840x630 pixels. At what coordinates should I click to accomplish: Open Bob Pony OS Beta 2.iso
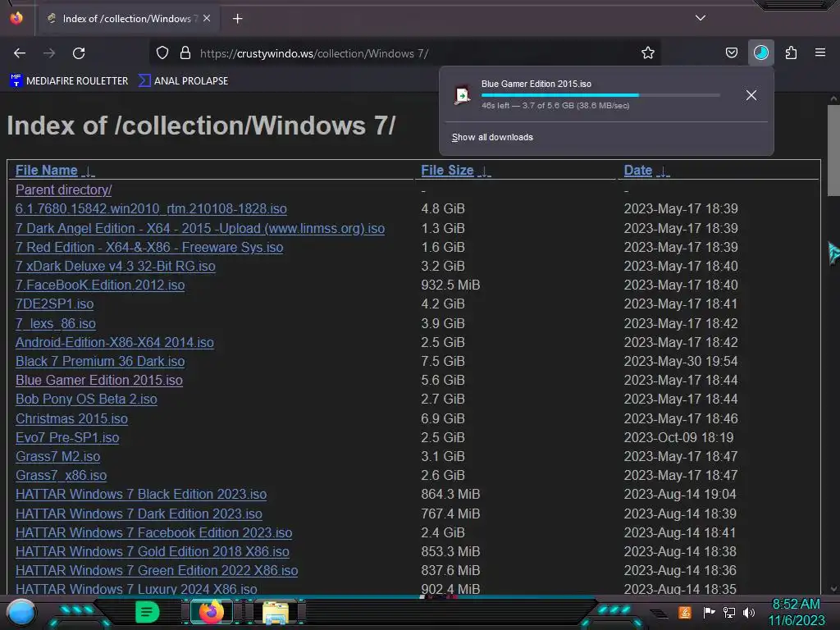click(x=86, y=399)
